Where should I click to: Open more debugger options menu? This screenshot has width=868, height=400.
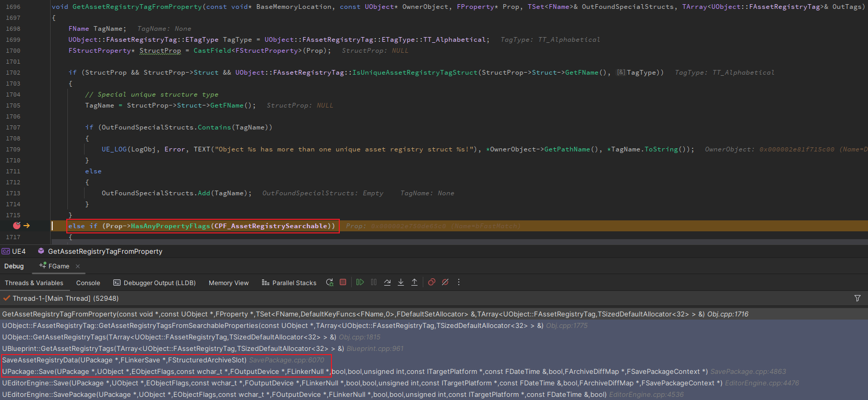pyautogui.click(x=459, y=283)
